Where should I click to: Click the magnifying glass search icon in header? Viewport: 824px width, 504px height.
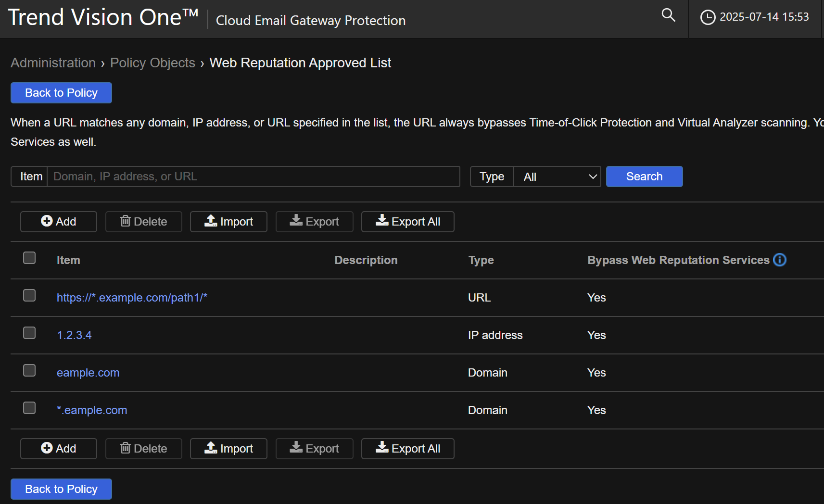point(668,15)
